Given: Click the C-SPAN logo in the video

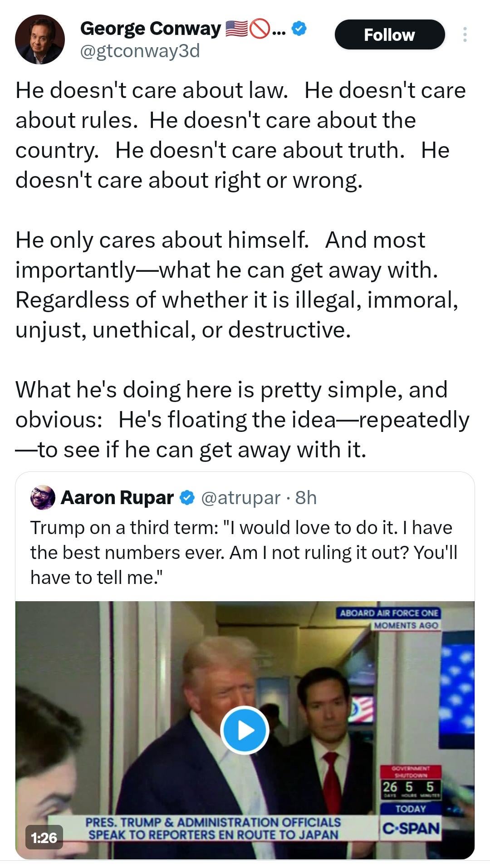Looking at the screenshot, I should pos(411,829).
